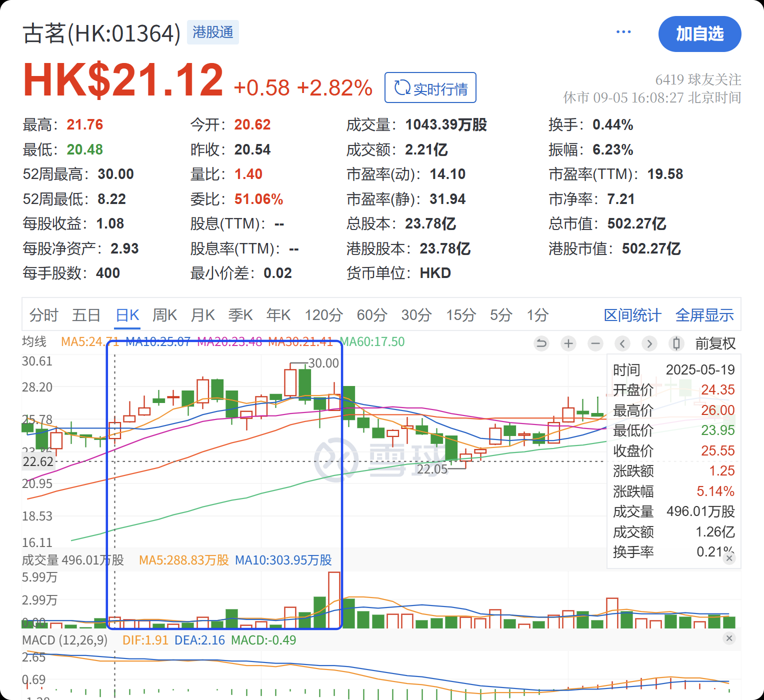Click the MA20:23.48 moving average label
This screenshot has height=700, width=764.
(229, 342)
